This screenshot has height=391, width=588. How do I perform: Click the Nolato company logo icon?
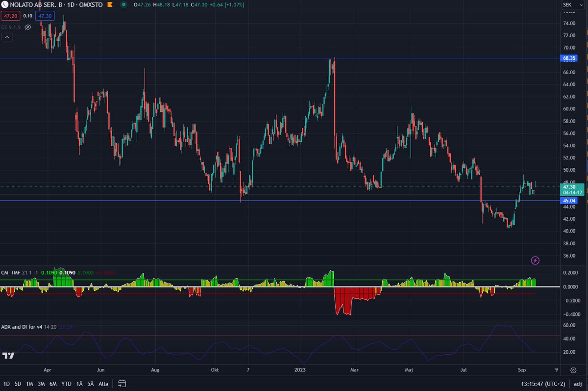click(x=5, y=5)
